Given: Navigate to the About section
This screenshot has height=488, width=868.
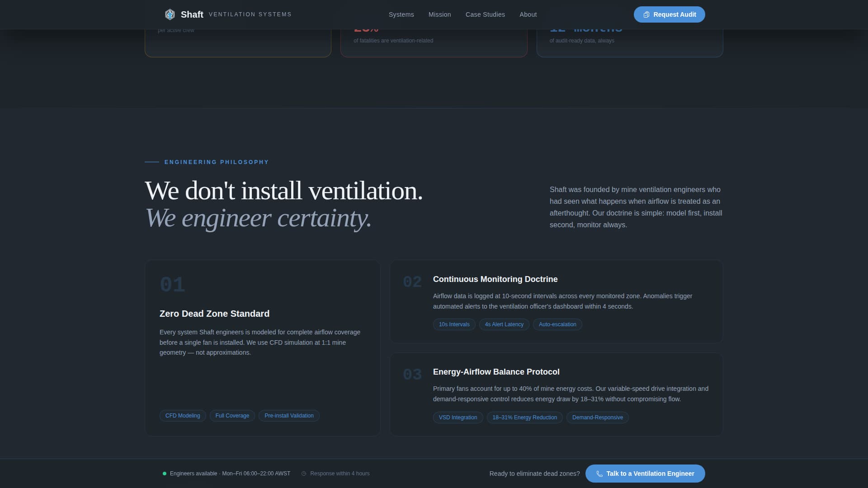Looking at the screenshot, I should pyautogui.click(x=528, y=14).
